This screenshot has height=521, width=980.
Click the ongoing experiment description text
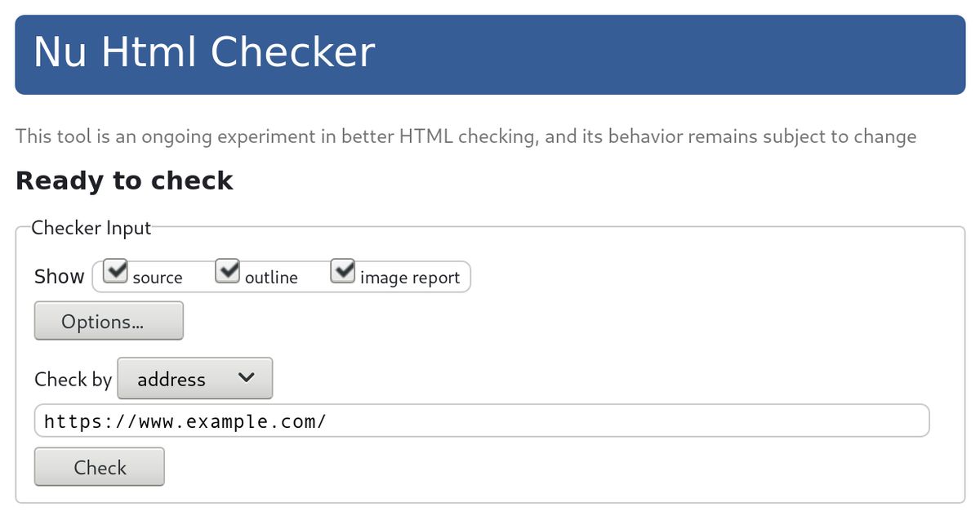pyautogui.click(x=465, y=136)
